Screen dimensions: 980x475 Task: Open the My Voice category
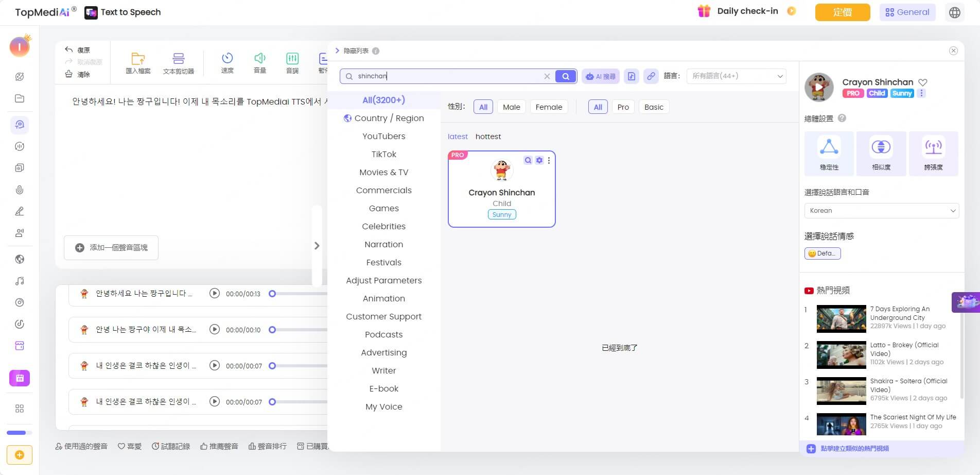(x=384, y=406)
